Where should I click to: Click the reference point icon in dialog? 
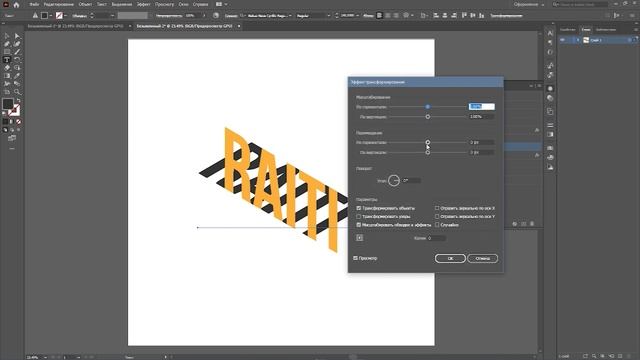pyautogui.click(x=360, y=238)
